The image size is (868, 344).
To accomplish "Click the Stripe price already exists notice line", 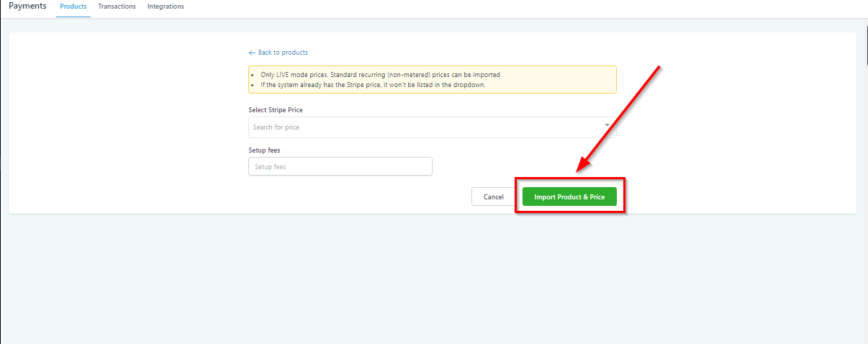I will pos(373,85).
